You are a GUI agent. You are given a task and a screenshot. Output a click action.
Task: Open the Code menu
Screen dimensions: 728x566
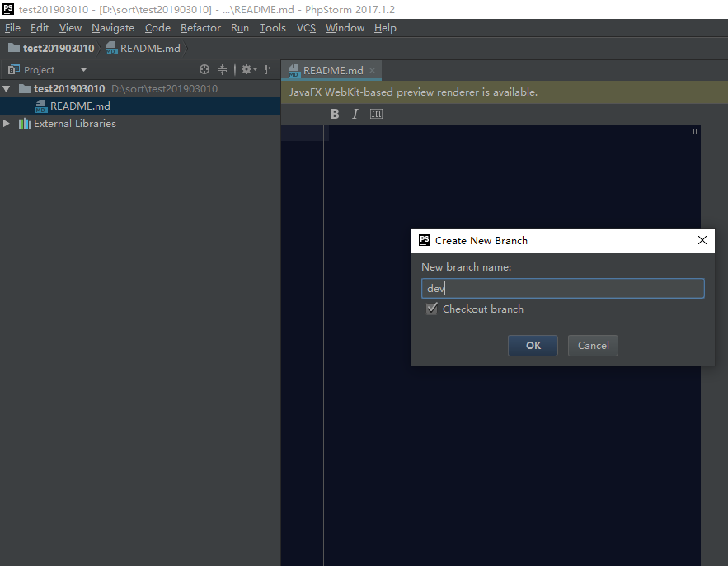coord(157,28)
